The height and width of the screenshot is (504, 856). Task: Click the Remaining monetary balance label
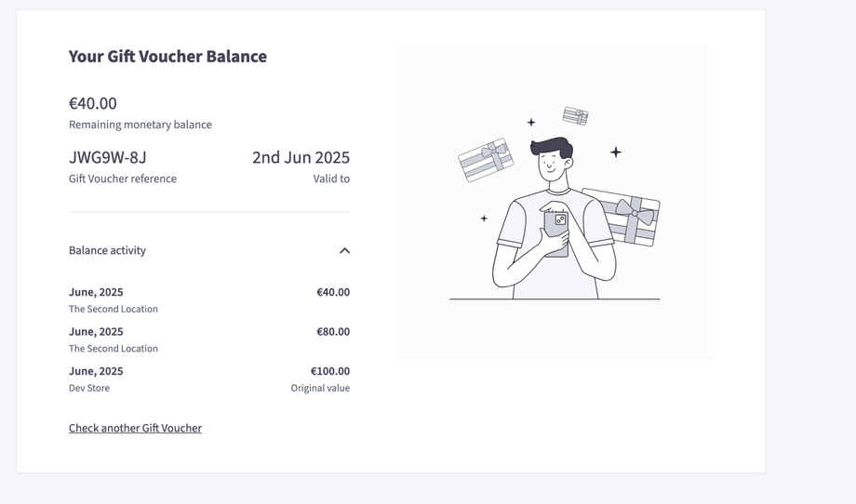(140, 125)
